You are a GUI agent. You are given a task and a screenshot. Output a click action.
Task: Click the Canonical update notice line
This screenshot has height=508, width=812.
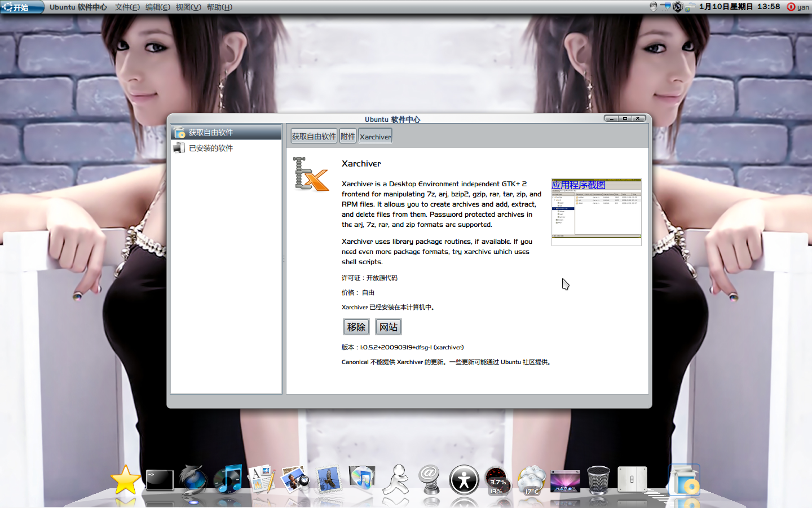(x=446, y=362)
